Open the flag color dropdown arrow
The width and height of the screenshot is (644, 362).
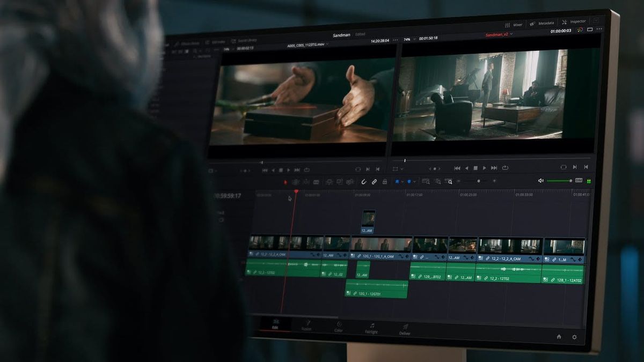(402, 182)
